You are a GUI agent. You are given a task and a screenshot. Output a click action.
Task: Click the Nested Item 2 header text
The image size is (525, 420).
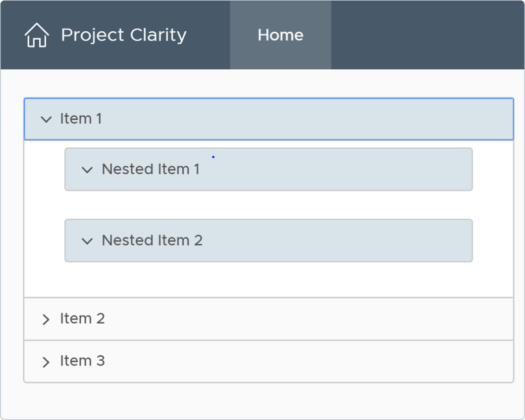coord(152,241)
